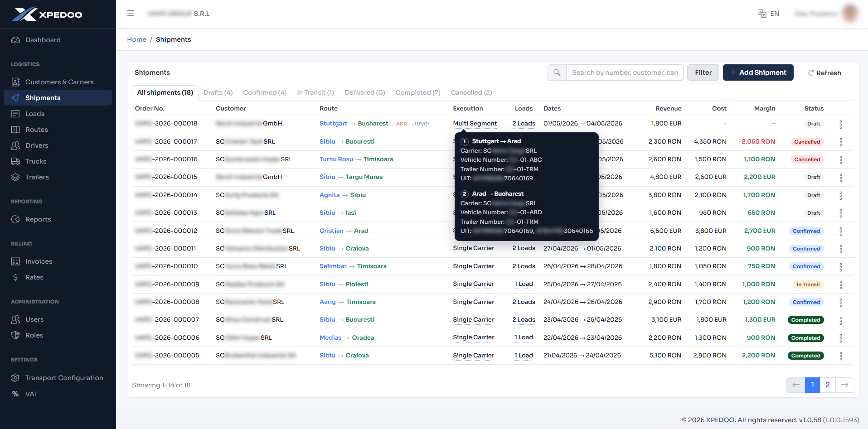Click the Filter button

pyautogui.click(x=703, y=72)
